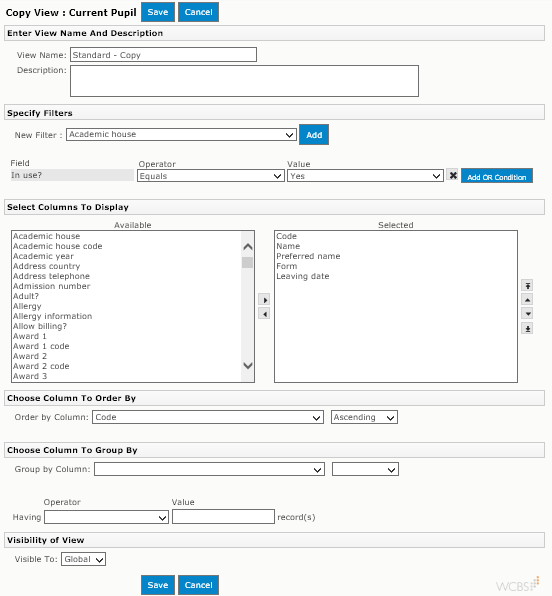Click the Add OR Condition button

click(496, 176)
